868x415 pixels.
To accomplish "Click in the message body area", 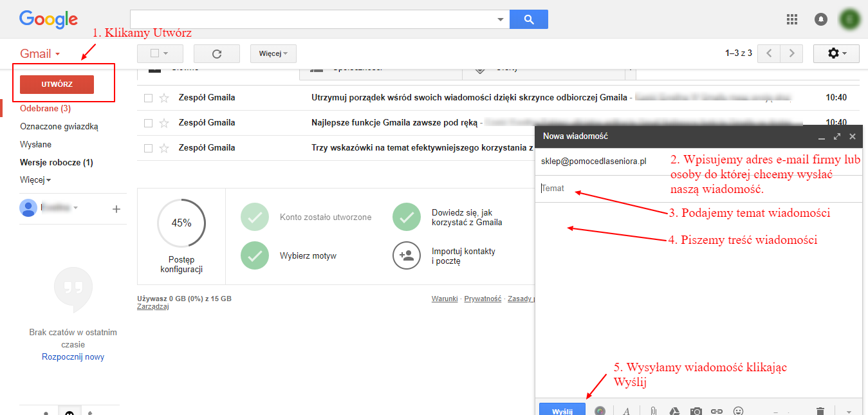I will [698, 299].
